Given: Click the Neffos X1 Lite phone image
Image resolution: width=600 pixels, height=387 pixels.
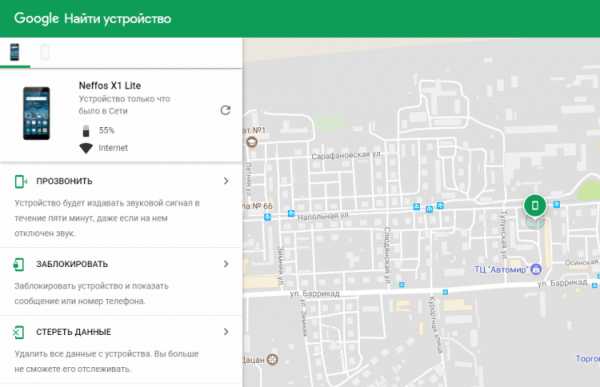Looking at the screenshot, I should coord(36,113).
